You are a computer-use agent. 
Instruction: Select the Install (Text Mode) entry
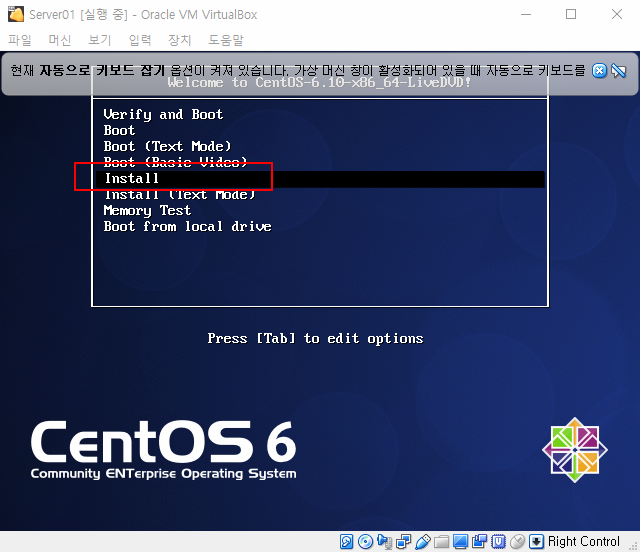180,194
